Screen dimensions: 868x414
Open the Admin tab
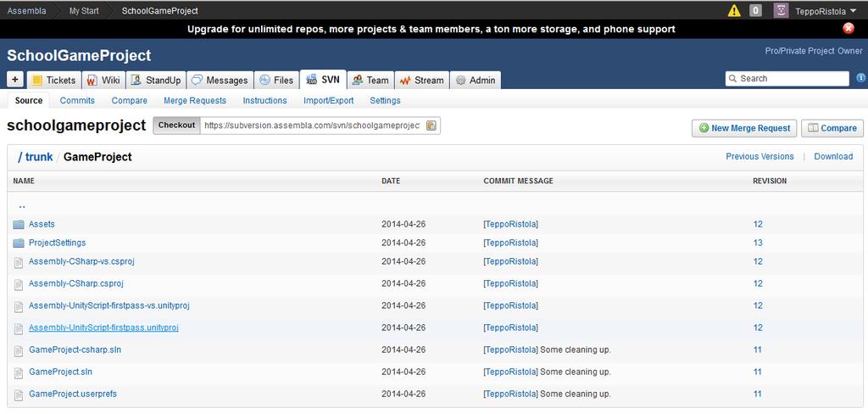coord(476,80)
